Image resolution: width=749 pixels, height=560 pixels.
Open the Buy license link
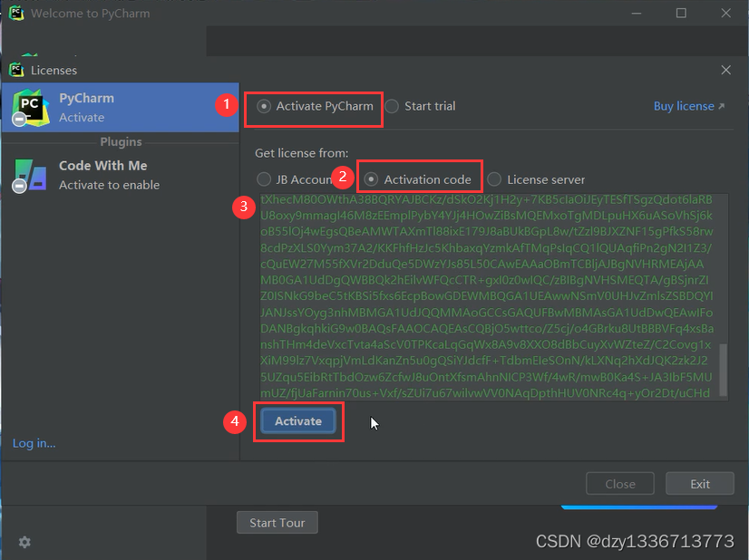tap(689, 106)
